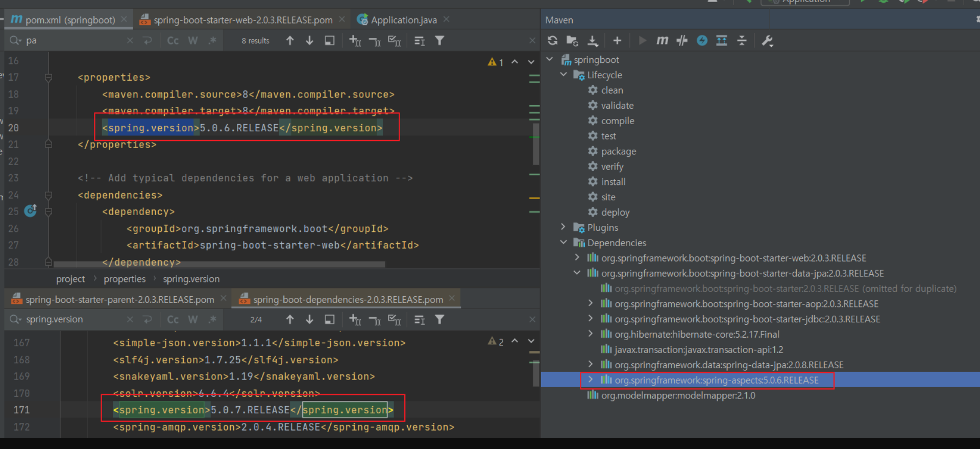The width and height of the screenshot is (980, 449).
Task: Go to previous occurrence in top search bar
Action: (290, 40)
